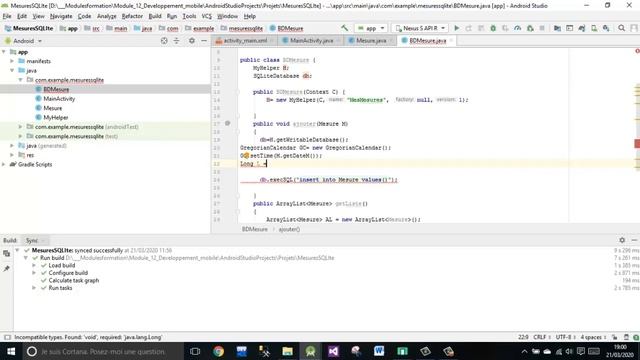The image size is (640, 360).
Task: Click the Stop square icon in run toolbar
Action: coord(542,28)
